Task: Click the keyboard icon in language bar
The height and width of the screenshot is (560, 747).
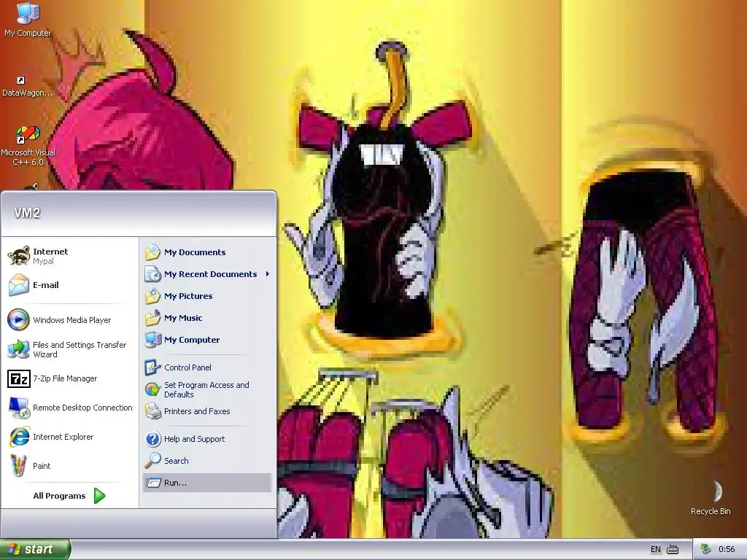Action: [673, 550]
